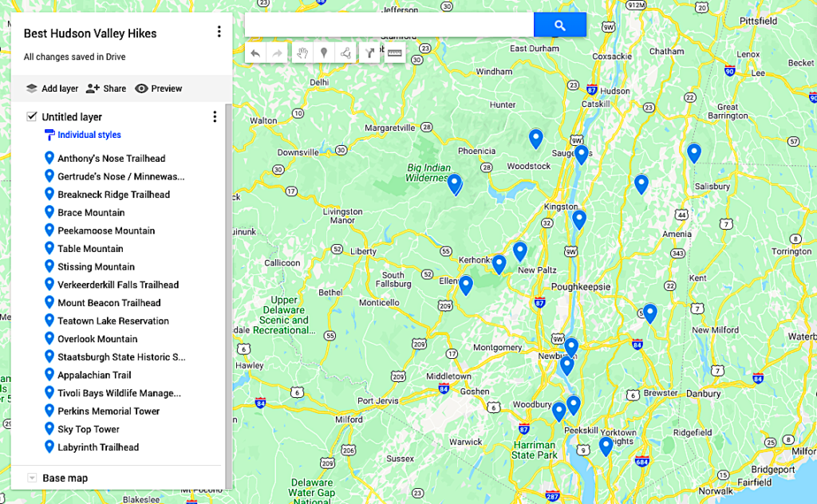
Task: Uncheck the Untitled layer checkbox
Action: pyautogui.click(x=32, y=116)
